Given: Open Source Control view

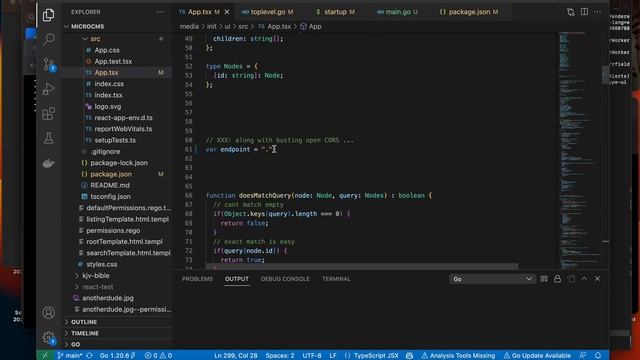Looking at the screenshot, I should (x=48, y=64).
